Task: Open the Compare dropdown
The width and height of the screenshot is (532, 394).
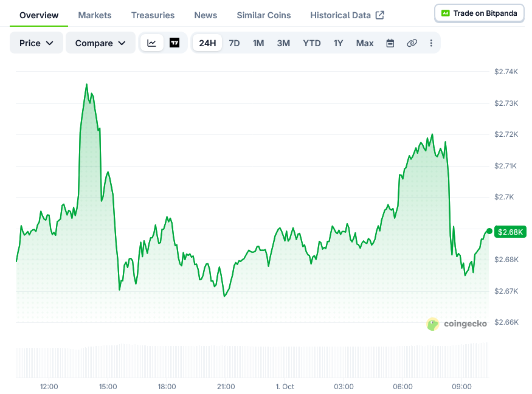Action: coord(100,43)
